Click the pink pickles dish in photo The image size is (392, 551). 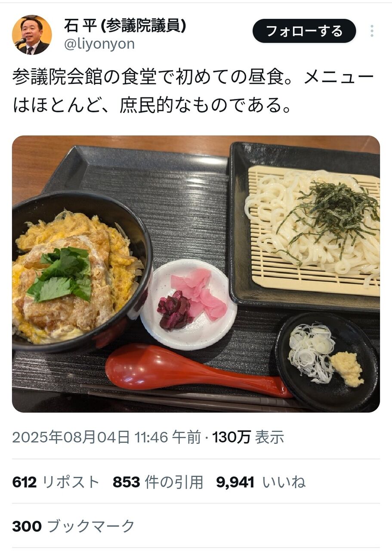(189, 304)
